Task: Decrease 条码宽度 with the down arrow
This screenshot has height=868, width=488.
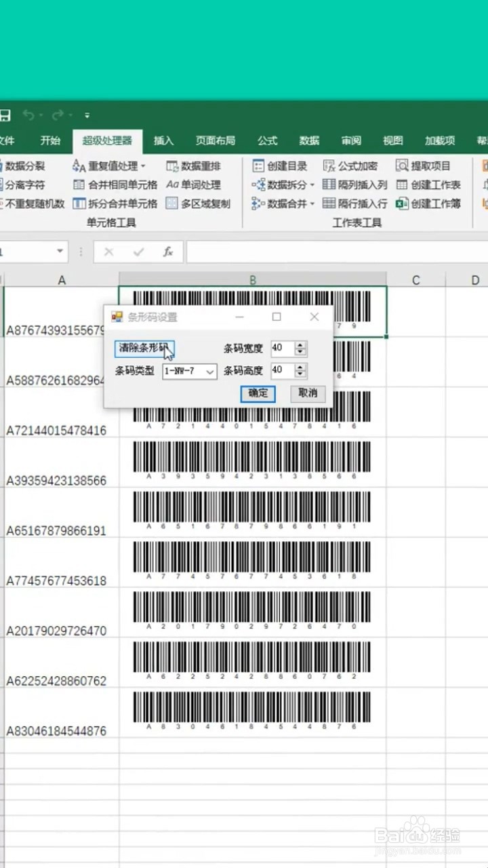Action: coord(301,353)
